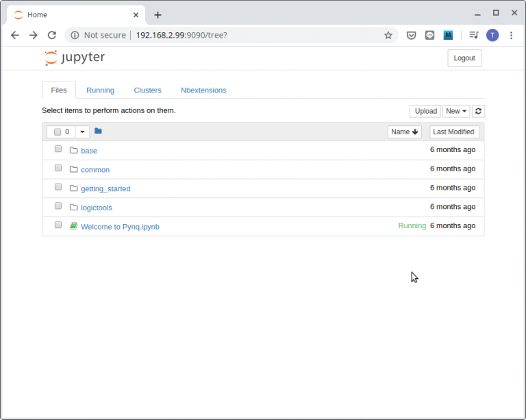This screenshot has height=420, width=526.
Task: Click the user profile avatar icon
Action: pos(492,35)
